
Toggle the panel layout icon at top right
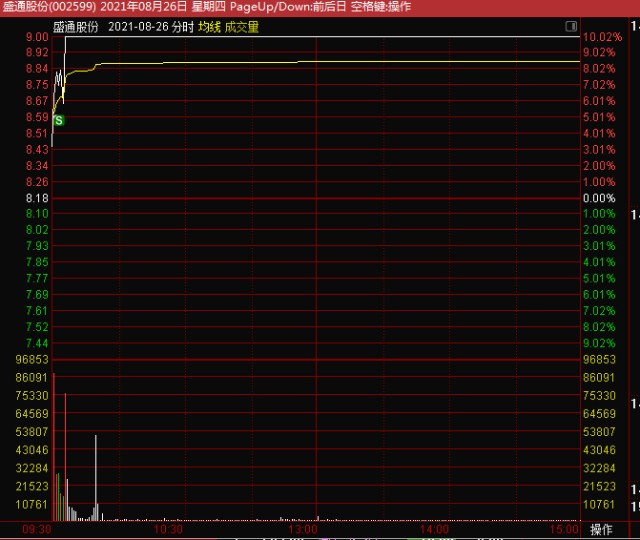pyautogui.click(x=571, y=27)
